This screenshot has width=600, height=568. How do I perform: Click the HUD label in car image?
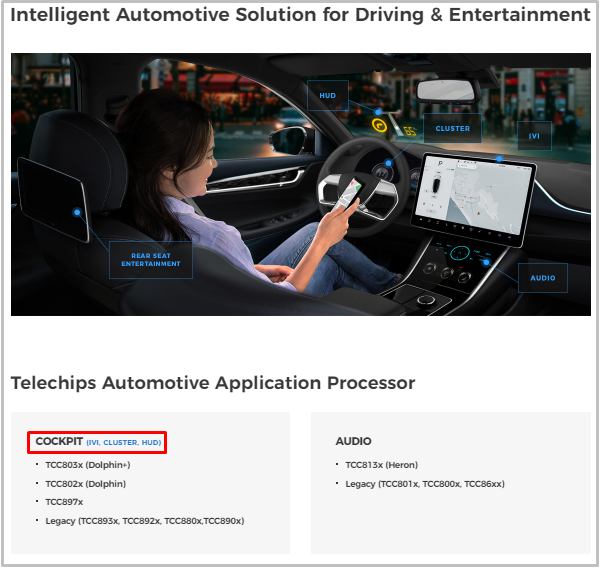click(328, 96)
